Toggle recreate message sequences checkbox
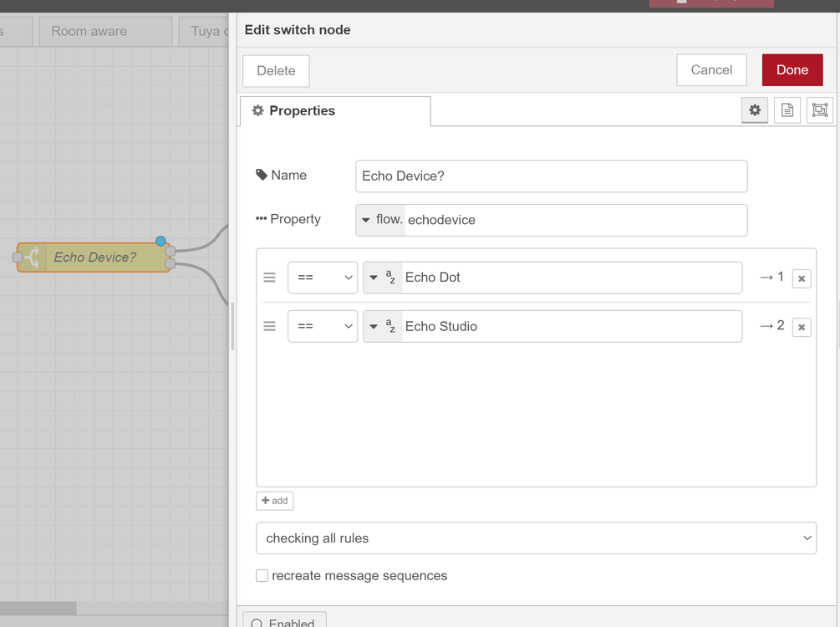The width and height of the screenshot is (840, 627). [x=262, y=575]
